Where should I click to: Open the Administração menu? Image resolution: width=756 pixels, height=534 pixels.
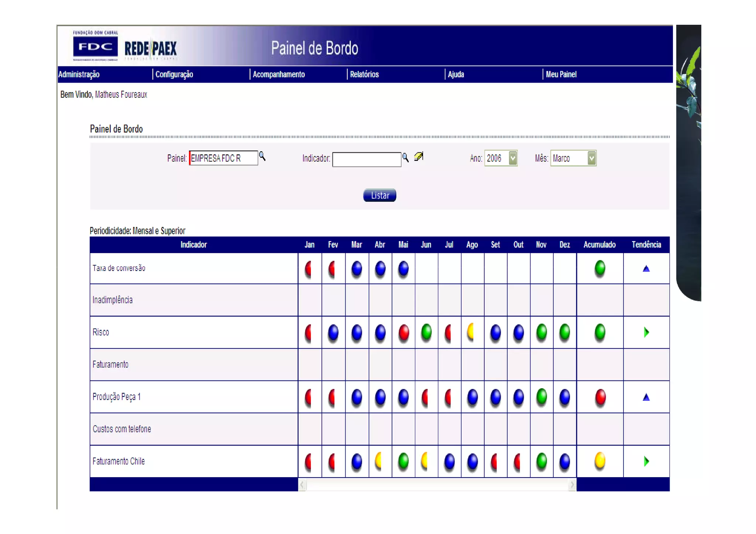point(79,75)
